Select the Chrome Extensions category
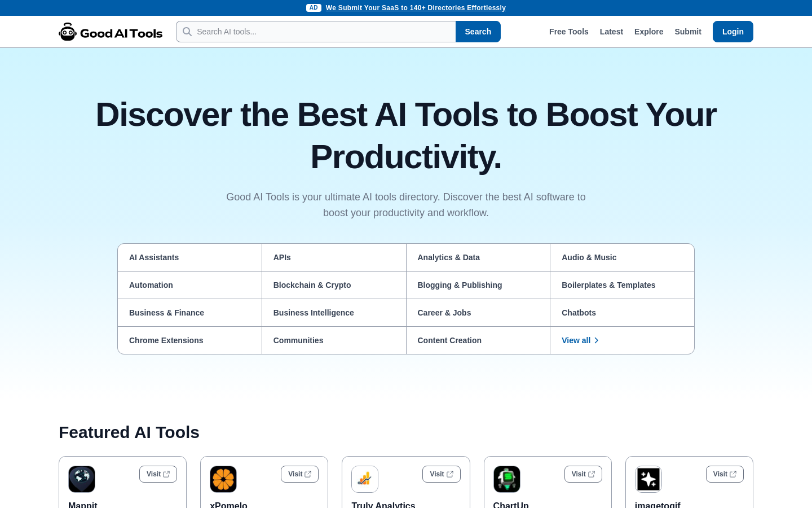 pos(189,340)
